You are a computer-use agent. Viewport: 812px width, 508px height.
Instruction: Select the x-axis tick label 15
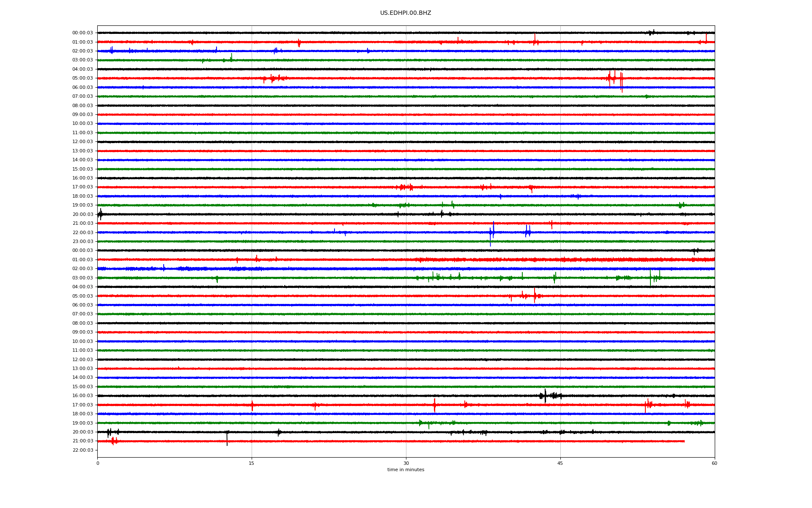pyautogui.click(x=252, y=463)
